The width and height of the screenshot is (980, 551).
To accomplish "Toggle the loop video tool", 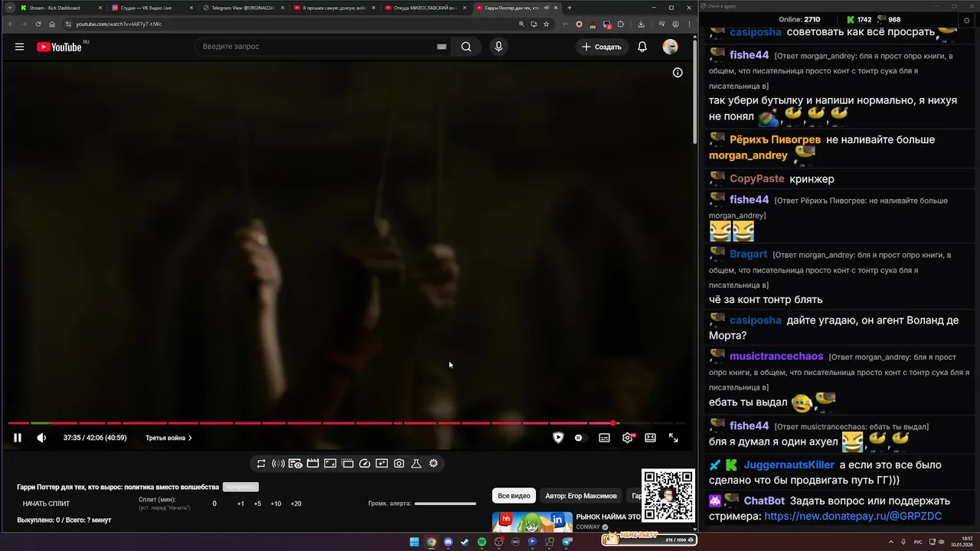I will point(261,464).
